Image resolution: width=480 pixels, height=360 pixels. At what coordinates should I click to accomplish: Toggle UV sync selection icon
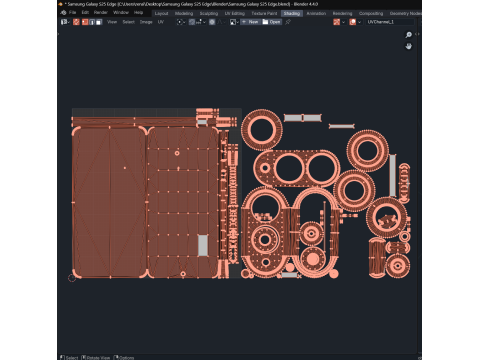[x=76, y=22]
